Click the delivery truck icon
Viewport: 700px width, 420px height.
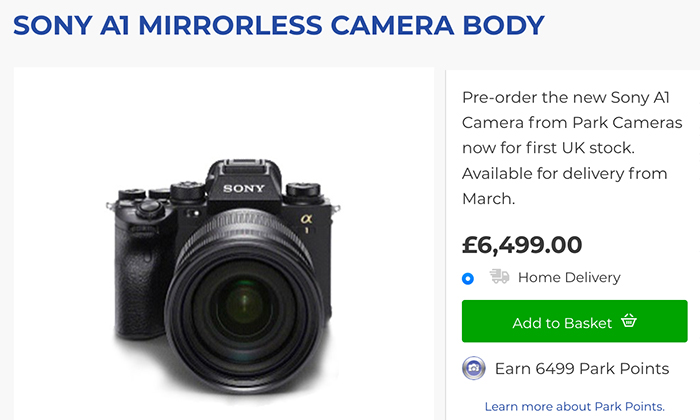coord(499,277)
